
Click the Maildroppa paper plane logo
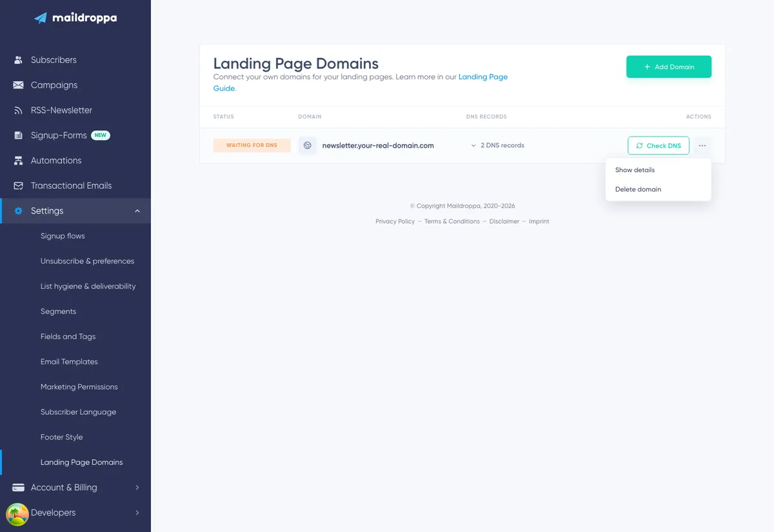tap(41, 18)
